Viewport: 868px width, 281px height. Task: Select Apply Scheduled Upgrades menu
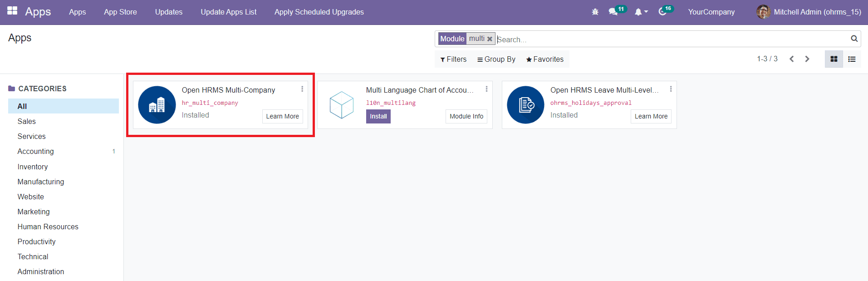pos(319,12)
